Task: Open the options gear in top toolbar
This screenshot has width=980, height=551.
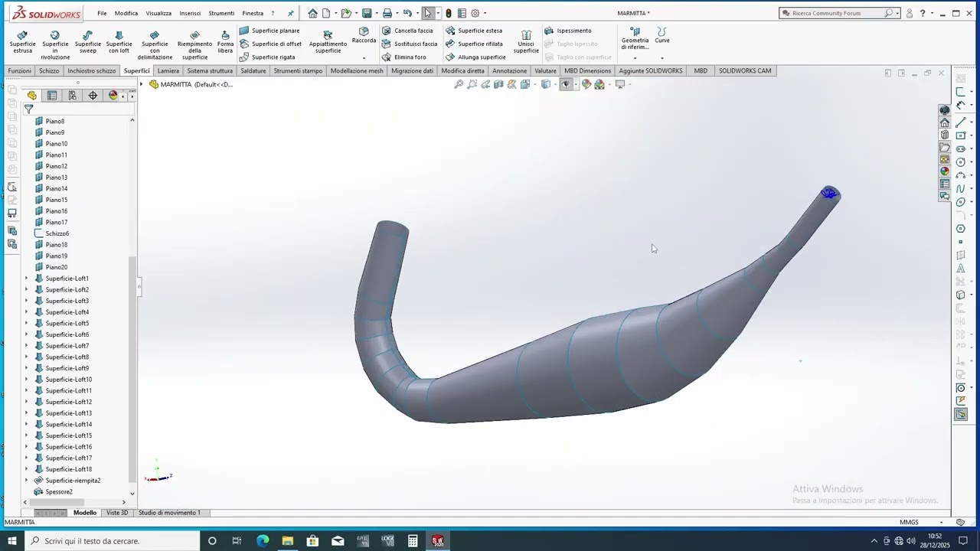Action: [x=475, y=13]
